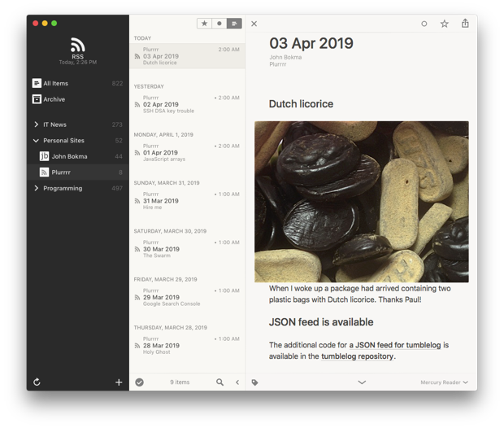Follow the JSON feed for tumblelog link
The width and height of the screenshot is (504, 428).
[395, 345]
